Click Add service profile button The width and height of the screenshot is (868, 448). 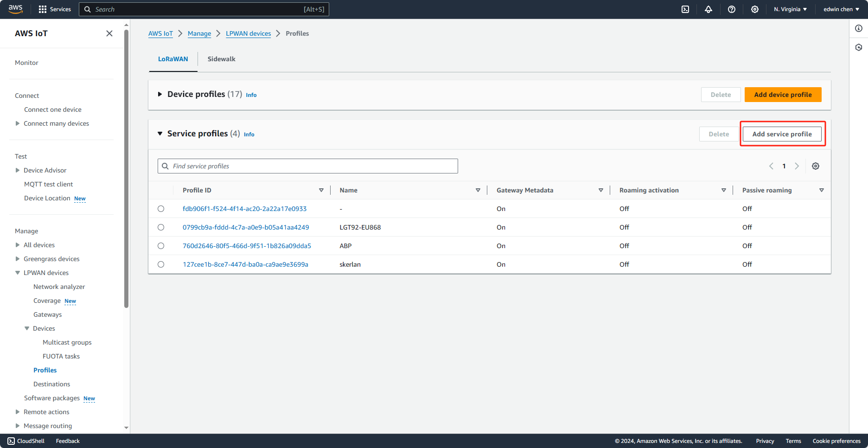pyautogui.click(x=782, y=134)
